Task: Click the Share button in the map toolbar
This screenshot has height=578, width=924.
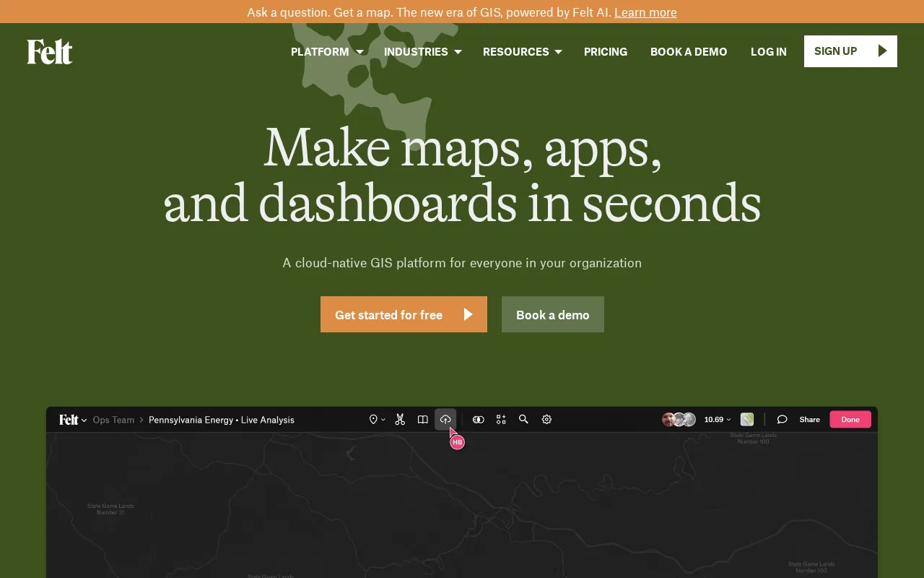Action: point(809,420)
